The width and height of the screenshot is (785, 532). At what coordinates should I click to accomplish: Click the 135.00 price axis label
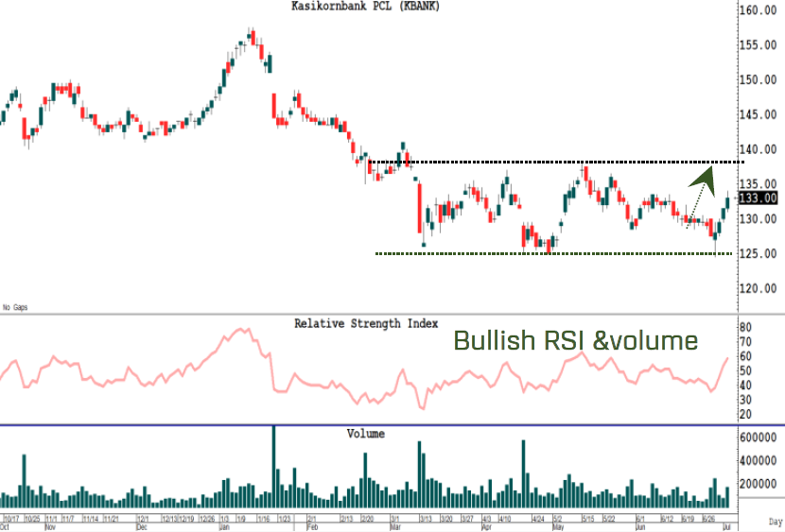[x=758, y=184]
